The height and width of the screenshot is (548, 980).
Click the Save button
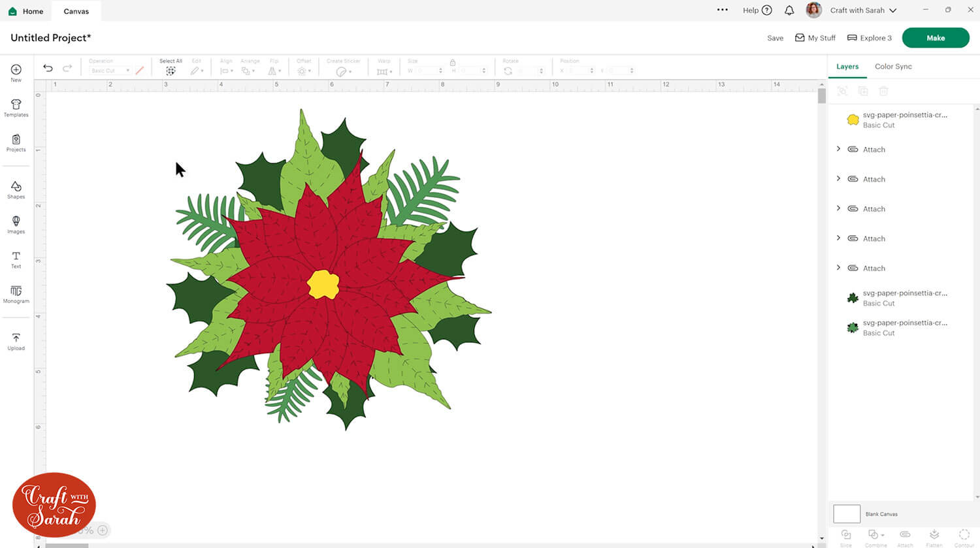tap(775, 38)
